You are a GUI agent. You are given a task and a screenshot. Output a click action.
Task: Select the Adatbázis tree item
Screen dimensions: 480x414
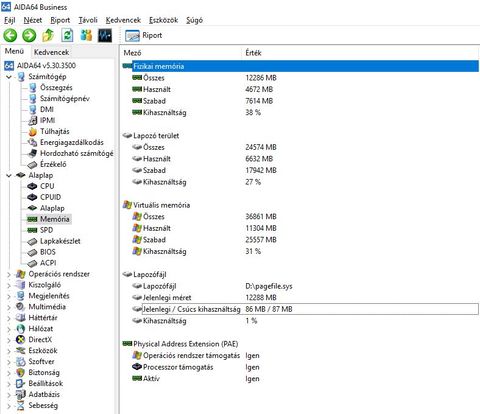(x=44, y=395)
